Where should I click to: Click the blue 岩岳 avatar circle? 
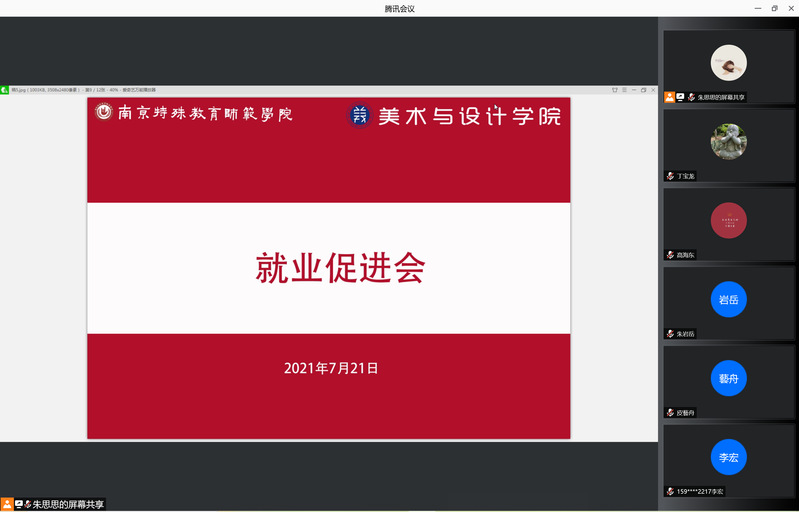pos(728,299)
